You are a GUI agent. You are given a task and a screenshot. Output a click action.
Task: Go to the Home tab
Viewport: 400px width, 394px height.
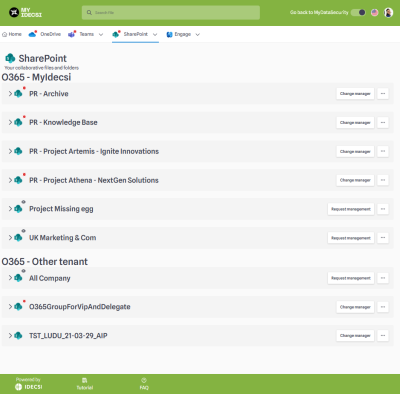[12, 34]
